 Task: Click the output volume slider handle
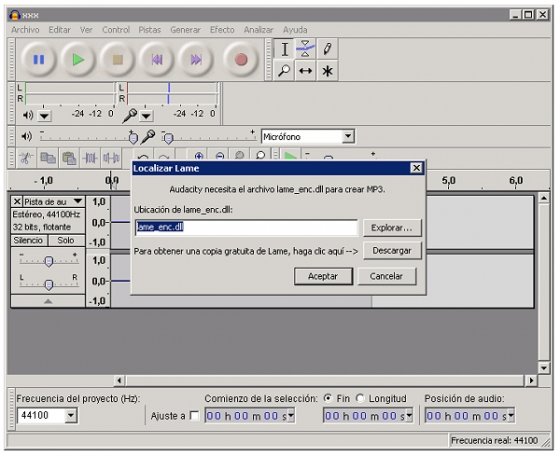point(133,138)
